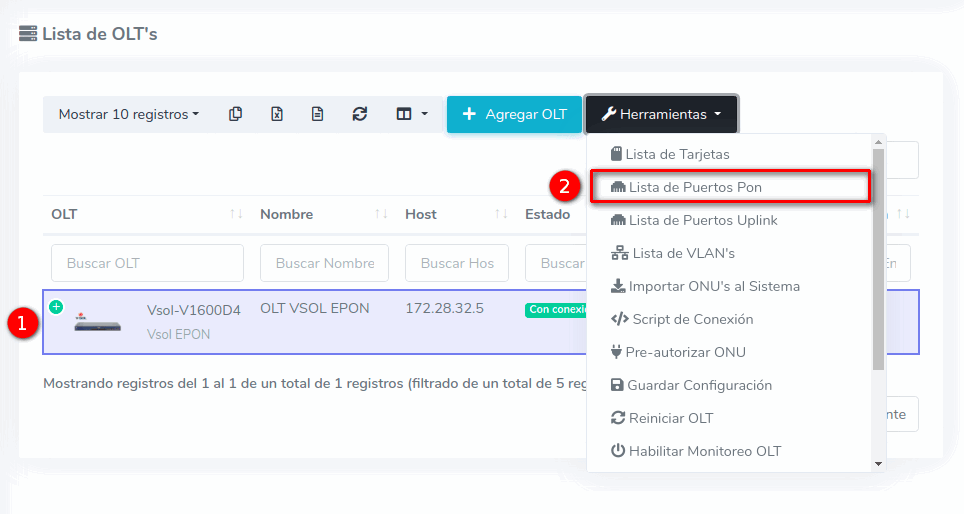The image size is (964, 514).
Task: Open the column visibility dropdown
Action: pos(411,114)
